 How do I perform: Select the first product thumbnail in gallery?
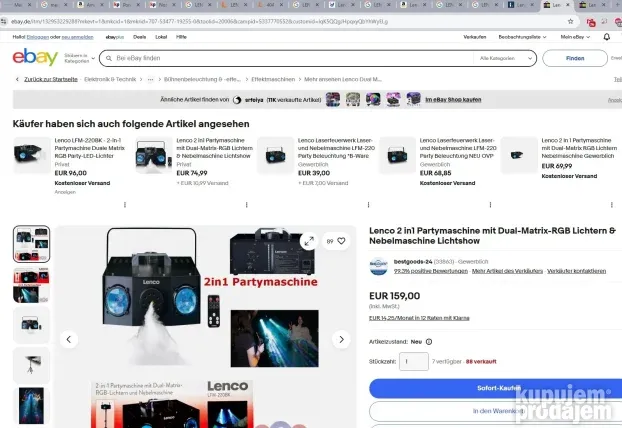[31, 244]
